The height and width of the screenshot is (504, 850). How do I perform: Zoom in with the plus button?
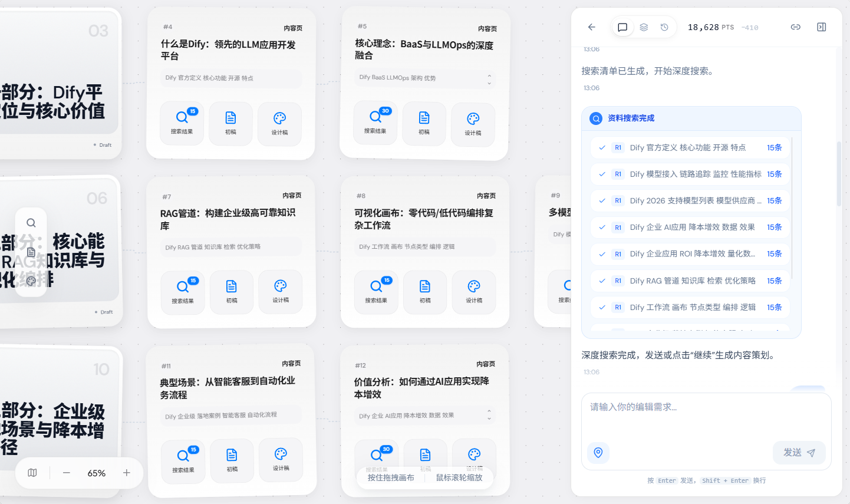click(x=126, y=473)
